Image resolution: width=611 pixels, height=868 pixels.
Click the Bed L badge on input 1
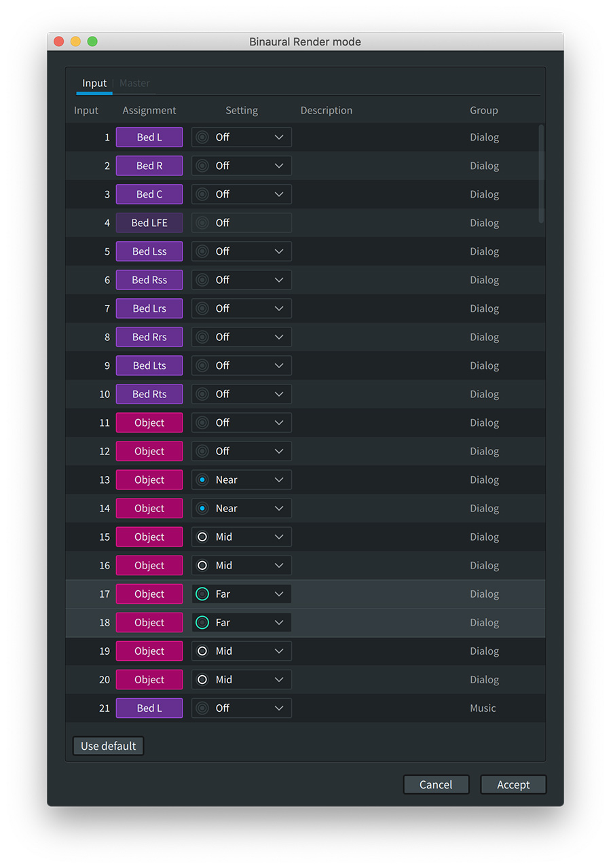point(149,137)
